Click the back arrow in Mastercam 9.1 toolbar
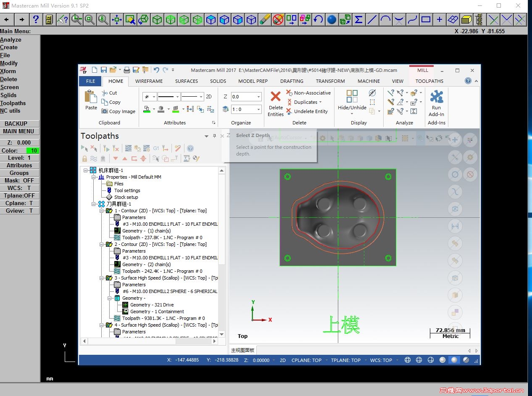 7,19
